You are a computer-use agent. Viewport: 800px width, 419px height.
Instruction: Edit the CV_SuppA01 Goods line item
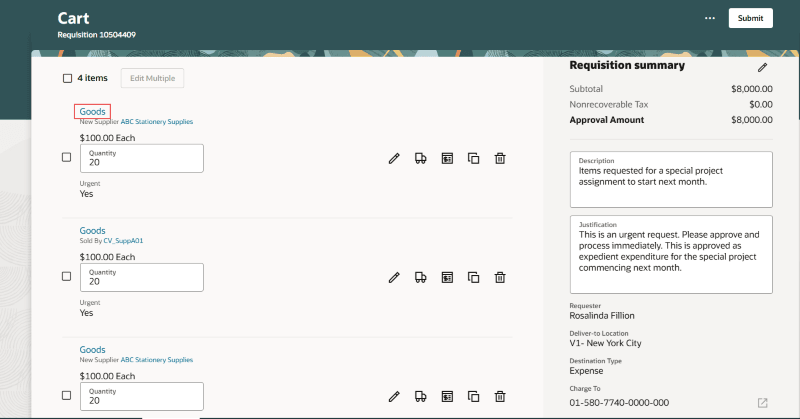pos(394,278)
